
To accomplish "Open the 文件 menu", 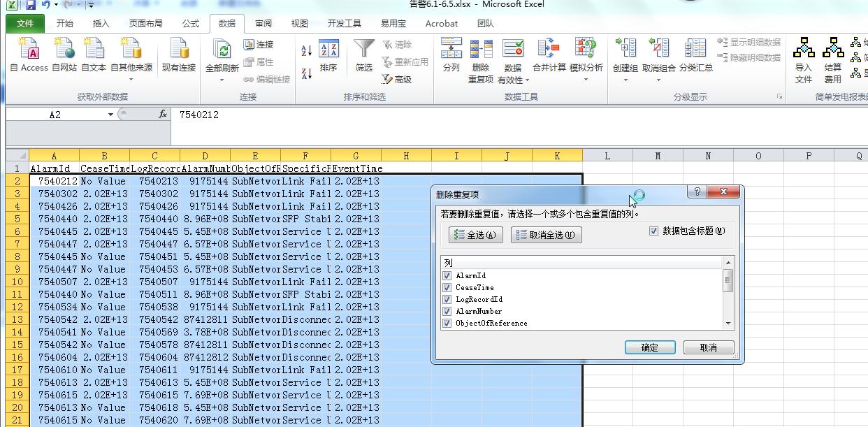I will tap(24, 23).
